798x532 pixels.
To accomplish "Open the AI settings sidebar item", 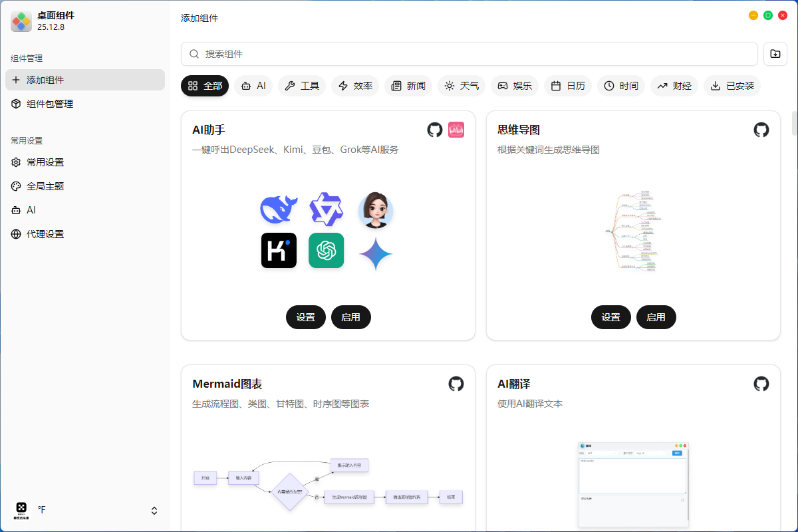I will [x=85, y=210].
